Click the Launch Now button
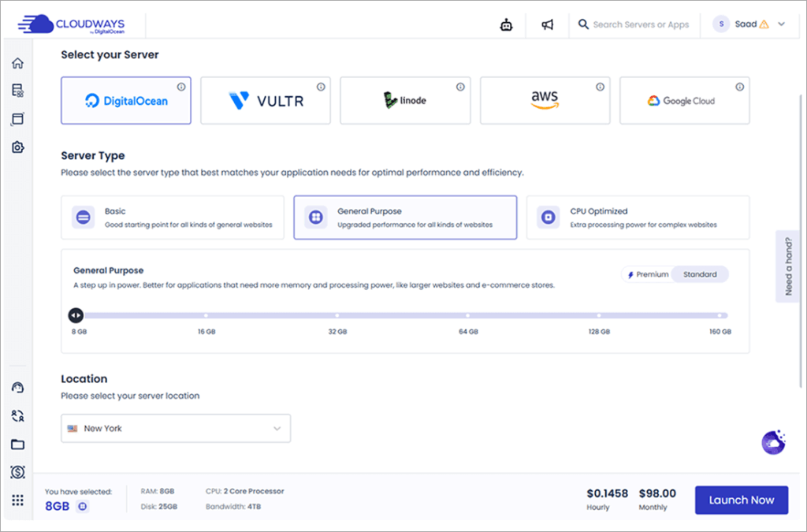 click(x=741, y=500)
